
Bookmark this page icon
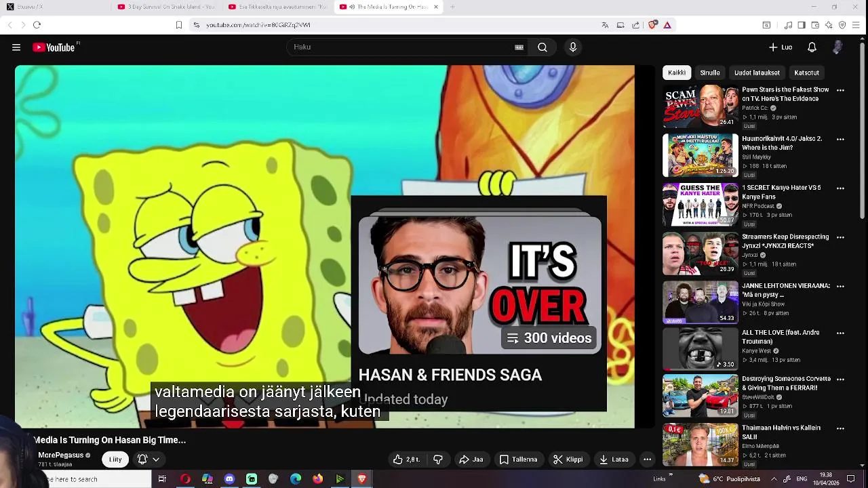(179, 25)
